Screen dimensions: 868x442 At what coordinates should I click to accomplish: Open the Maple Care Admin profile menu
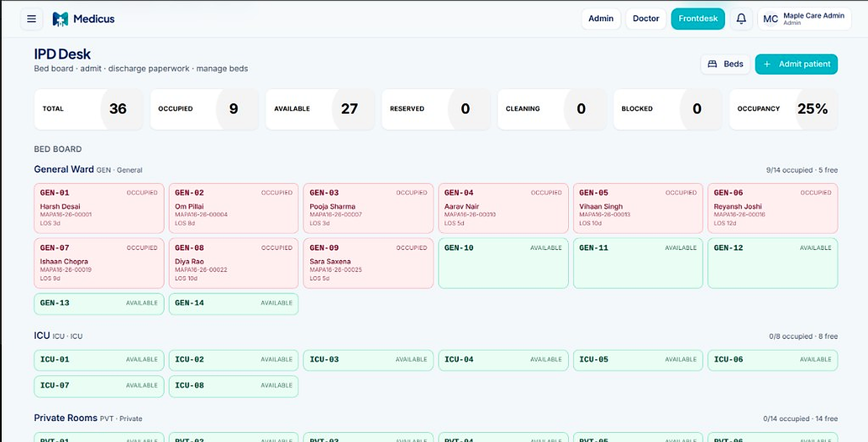(x=804, y=19)
